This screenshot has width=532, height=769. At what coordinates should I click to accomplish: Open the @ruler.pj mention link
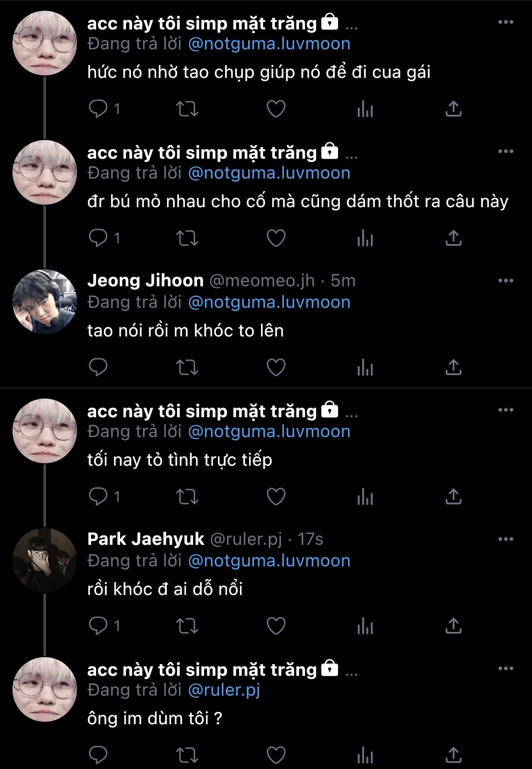pos(224,690)
